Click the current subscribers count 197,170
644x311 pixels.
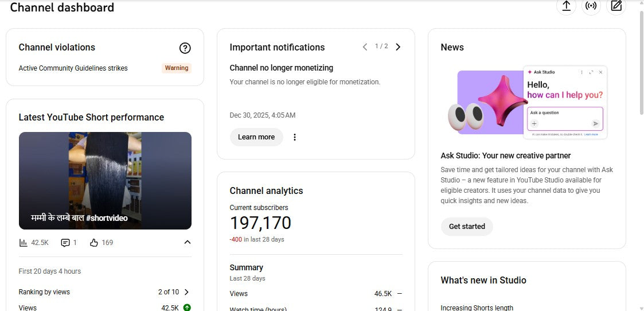coord(260,223)
